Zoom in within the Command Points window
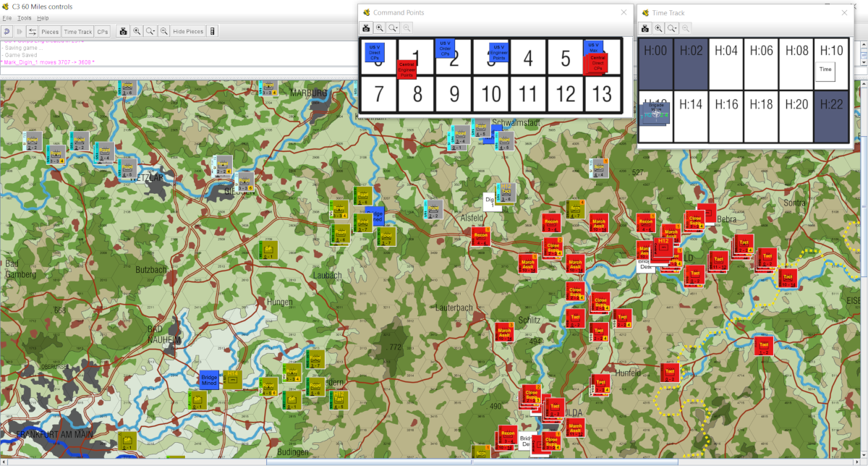Viewport: 868px width, 466px height. point(380,28)
